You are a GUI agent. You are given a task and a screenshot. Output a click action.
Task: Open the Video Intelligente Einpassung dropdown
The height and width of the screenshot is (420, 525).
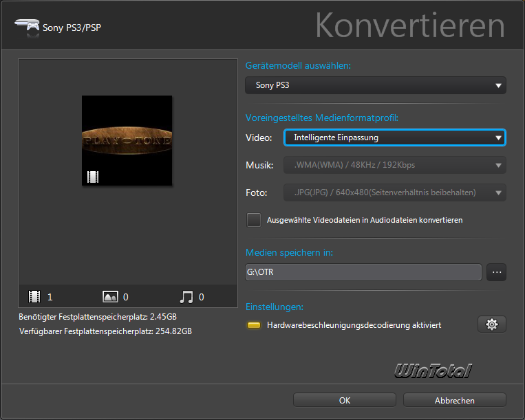(395, 137)
